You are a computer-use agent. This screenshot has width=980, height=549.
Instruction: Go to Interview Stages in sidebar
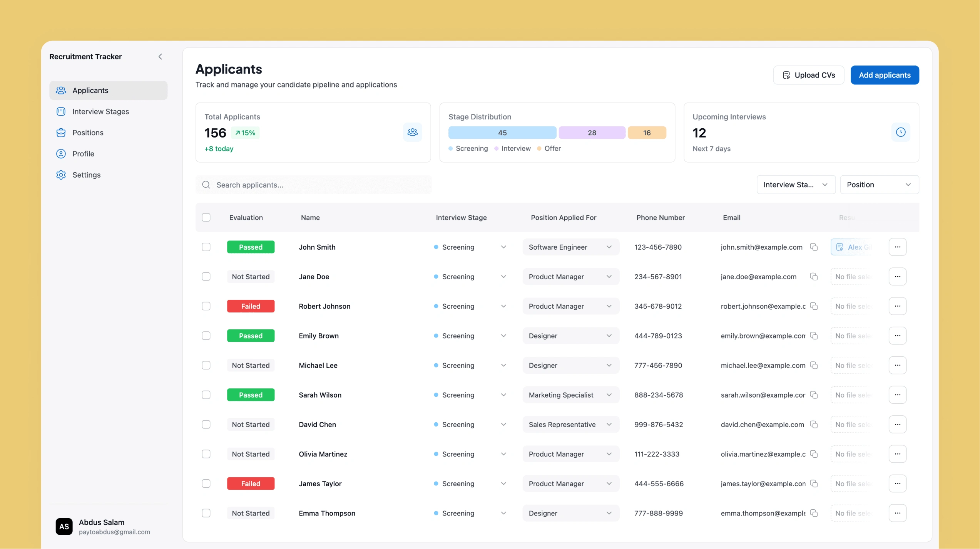point(100,111)
